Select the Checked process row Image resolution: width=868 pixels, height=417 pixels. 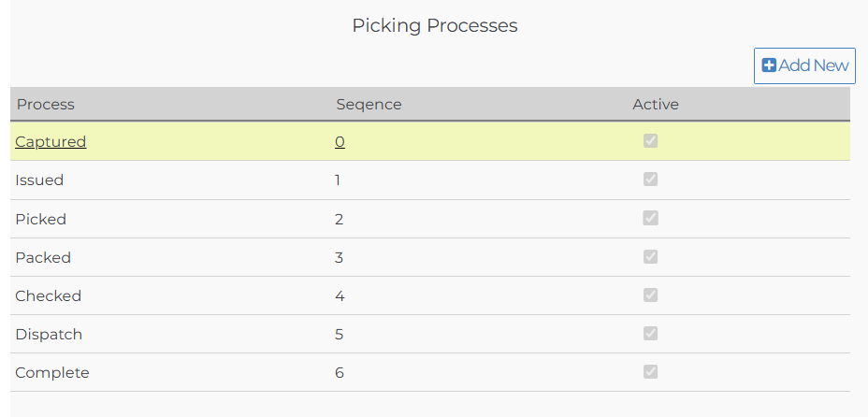48,296
